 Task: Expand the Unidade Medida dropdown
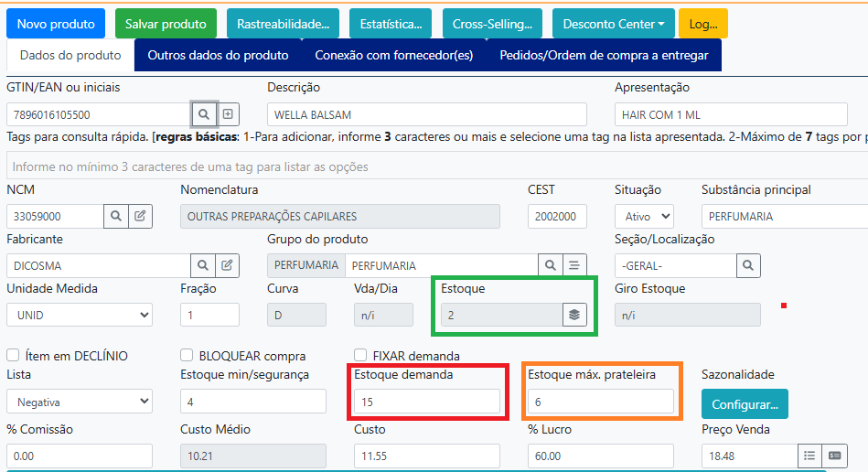click(x=80, y=315)
